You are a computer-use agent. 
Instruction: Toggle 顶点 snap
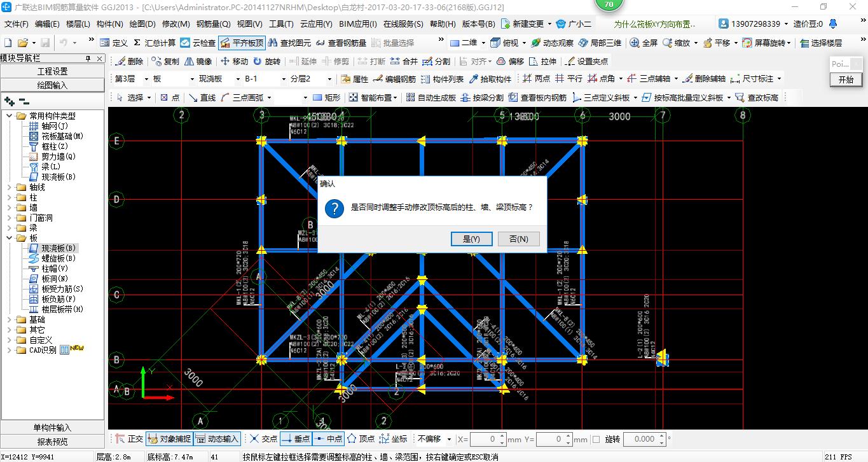pos(361,439)
